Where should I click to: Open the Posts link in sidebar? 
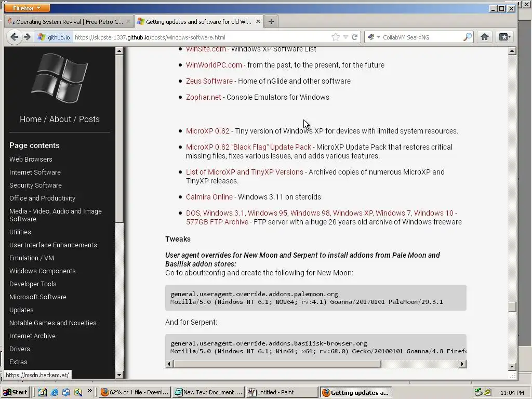(x=89, y=119)
